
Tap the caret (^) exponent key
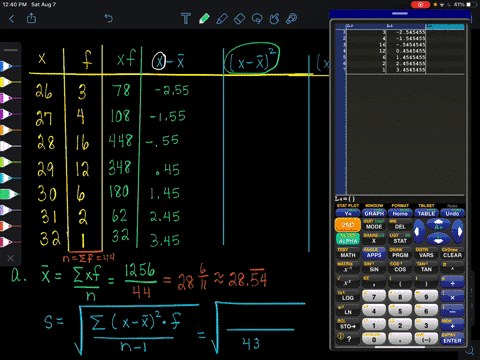tap(452, 269)
